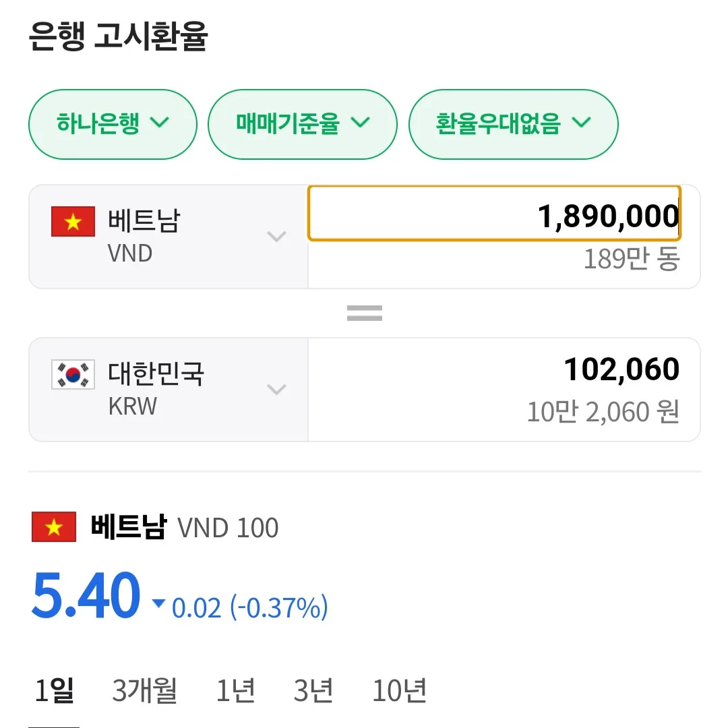Image resolution: width=728 pixels, height=728 pixels.
Task: Switch to the 3년 chart tab
Action: click(313, 690)
